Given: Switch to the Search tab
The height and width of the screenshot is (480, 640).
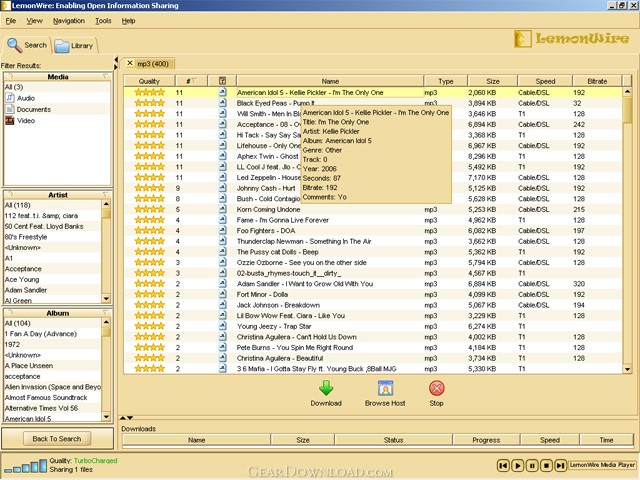Looking at the screenshot, I should tap(27, 45).
